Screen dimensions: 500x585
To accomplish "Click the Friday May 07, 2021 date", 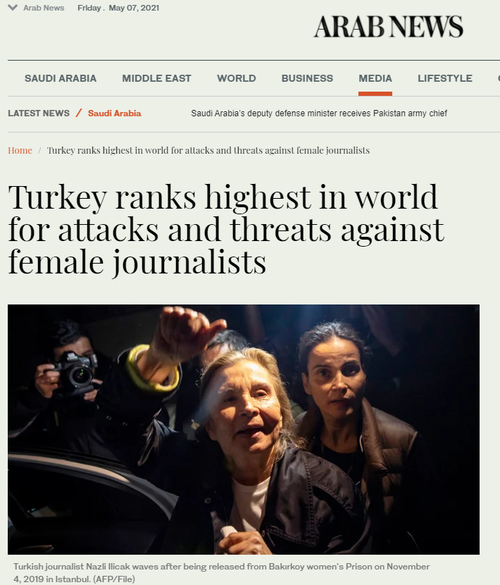I will pyautogui.click(x=118, y=8).
